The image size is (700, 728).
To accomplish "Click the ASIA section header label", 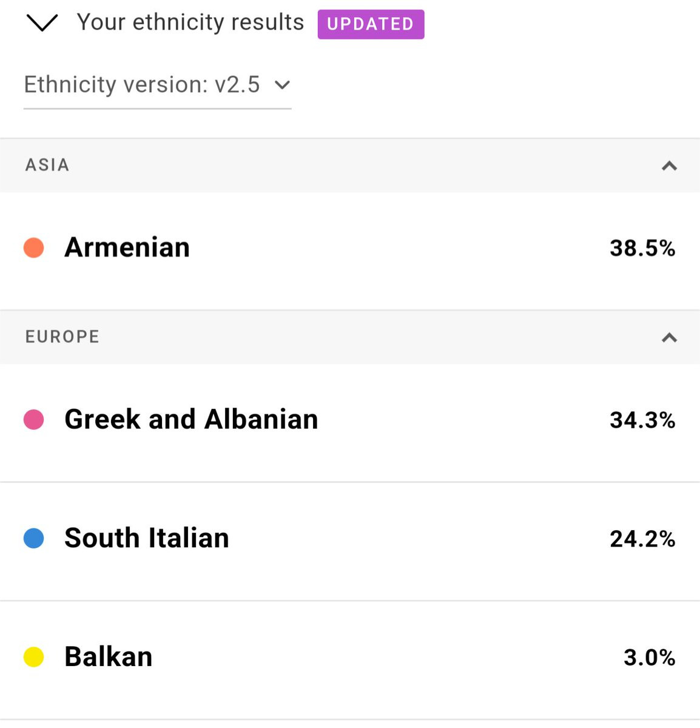I will [47, 165].
